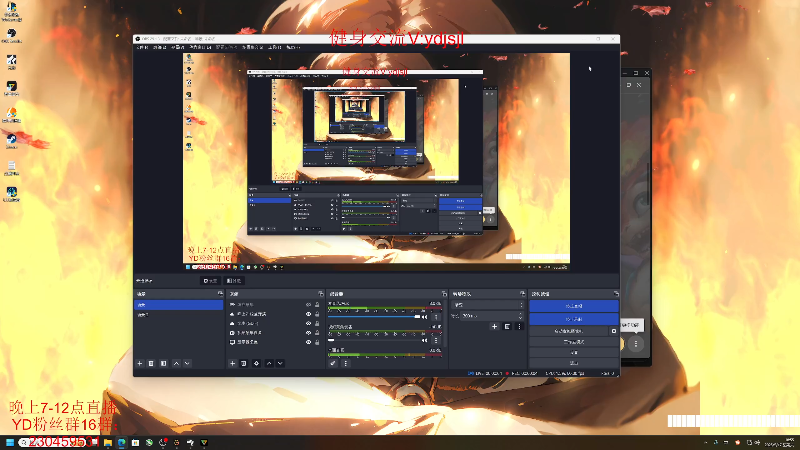Decrease transition duration with the down arrow

coord(520,318)
